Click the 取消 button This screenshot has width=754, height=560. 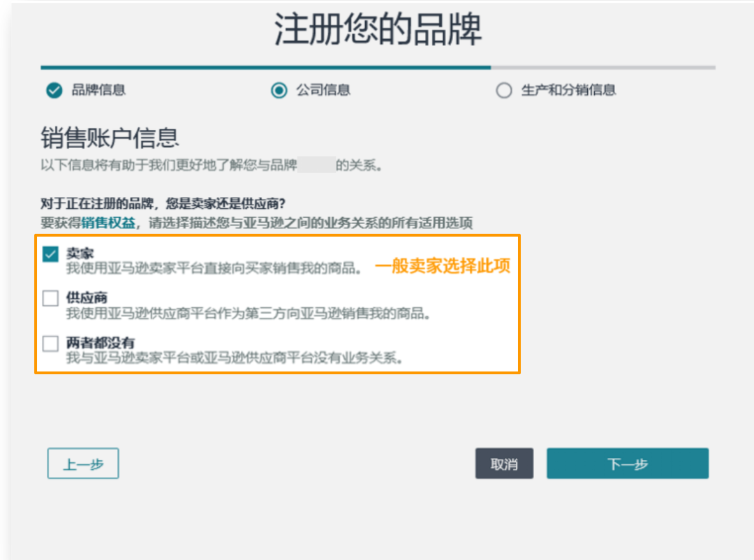pos(504,463)
